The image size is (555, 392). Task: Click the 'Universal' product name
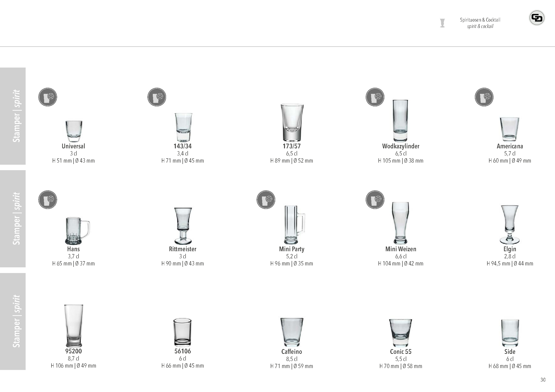74,146
